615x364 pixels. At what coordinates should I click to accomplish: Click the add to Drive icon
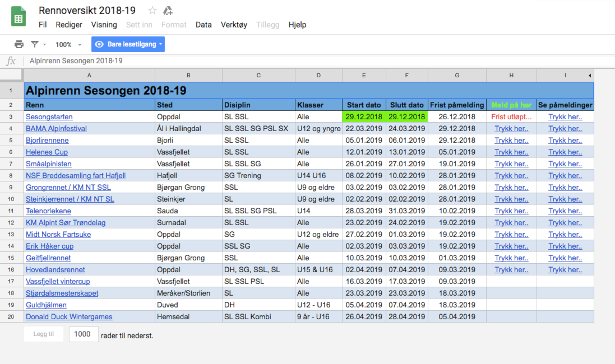[168, 11]
